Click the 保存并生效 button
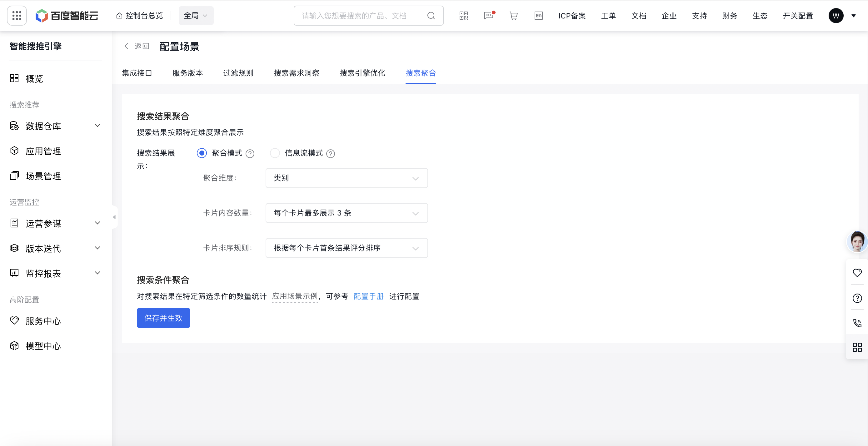Image resolution: width=868 pixels, height=446 pixels. (163, 318)
